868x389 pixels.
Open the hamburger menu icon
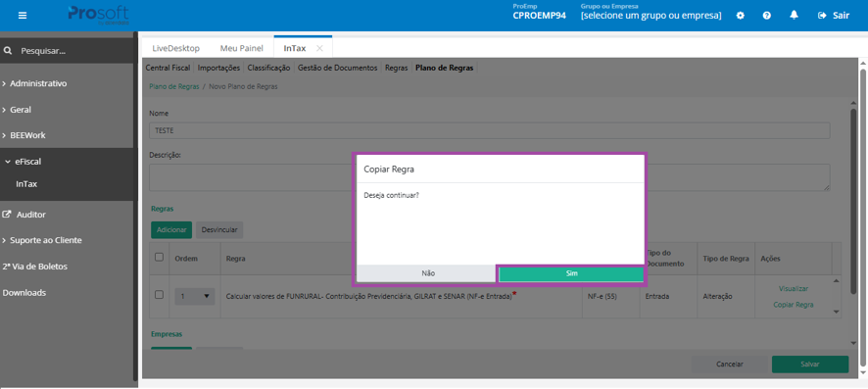[23, 16]
